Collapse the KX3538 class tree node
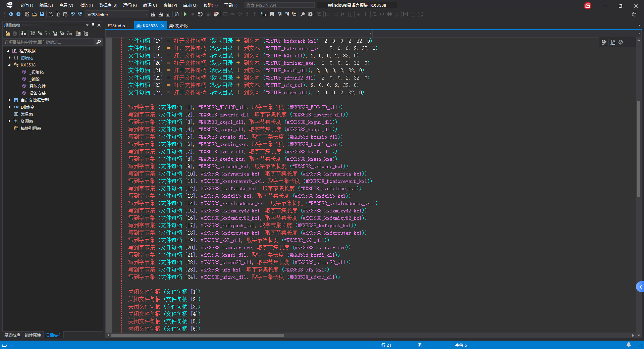This screenshot has height=349, width=644. [x=9, y=65]
